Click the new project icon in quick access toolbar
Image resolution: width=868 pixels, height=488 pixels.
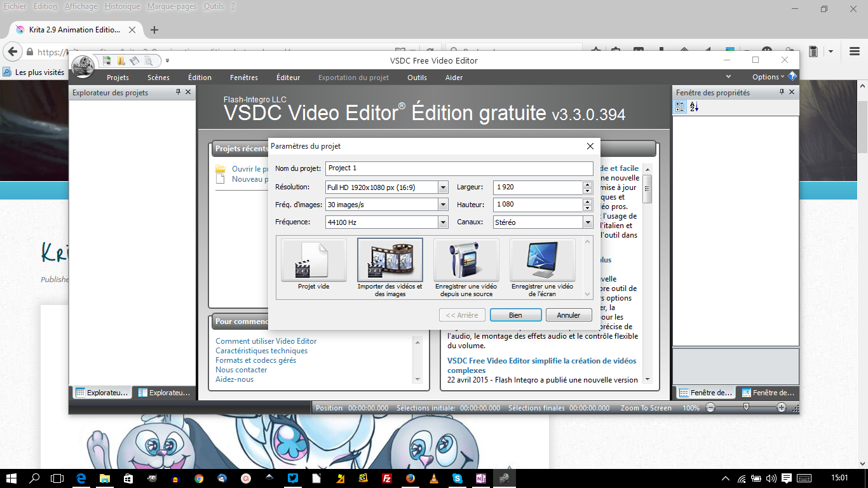coord(107,61)
